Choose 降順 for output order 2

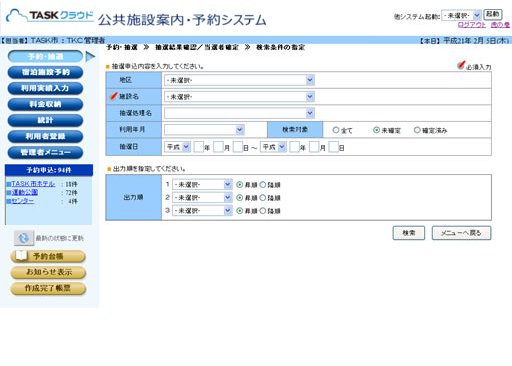click(x=263, y=198)
